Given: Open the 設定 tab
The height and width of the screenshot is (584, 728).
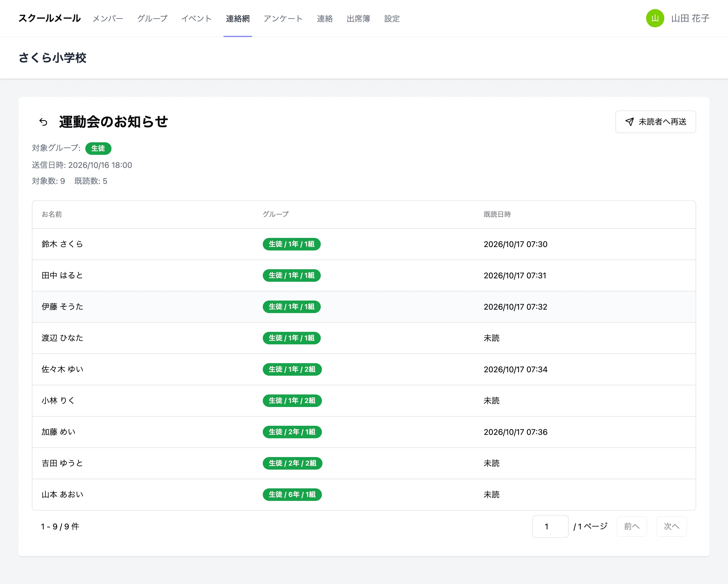Looking at the screenshot, I should pos(392,18).
